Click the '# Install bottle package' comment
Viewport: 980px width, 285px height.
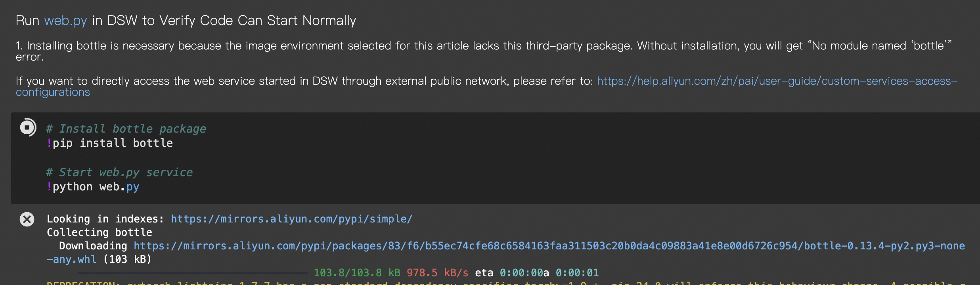[126, 129]
